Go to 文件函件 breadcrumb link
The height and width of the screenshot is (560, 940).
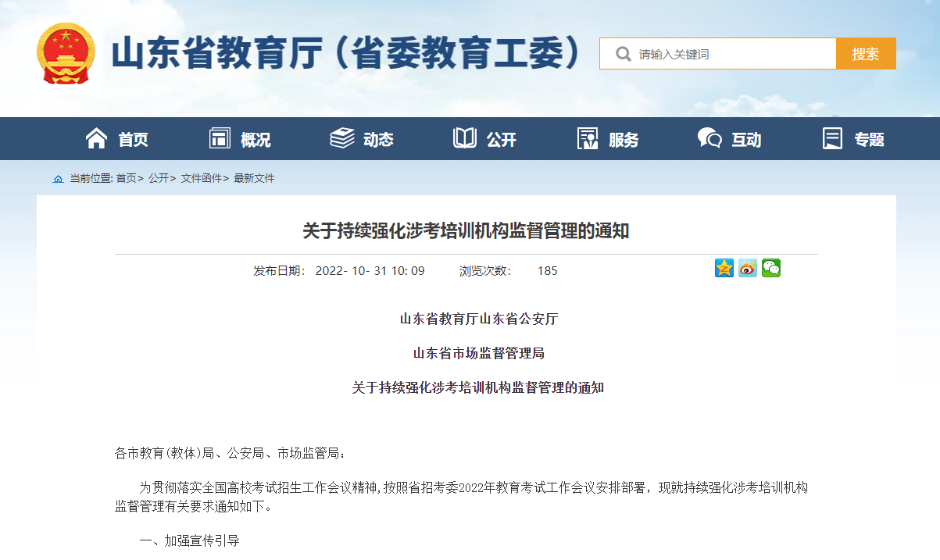(201, 179)
